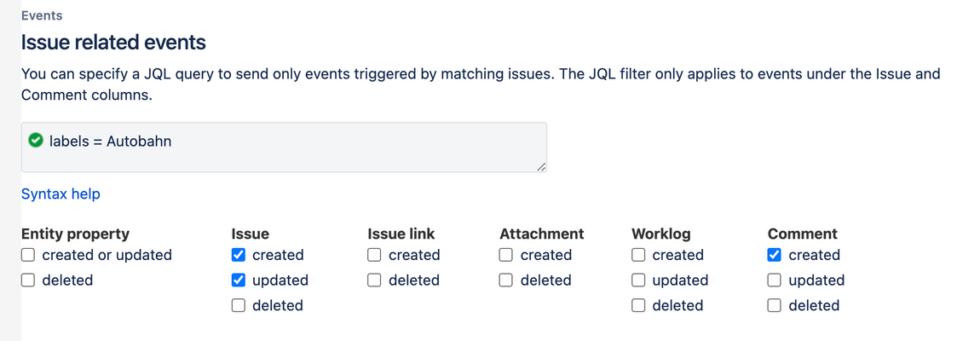This screenshot has width=980, height=341.
Task: Tick the Issue link created checkbox
Action: pos(375,255)
